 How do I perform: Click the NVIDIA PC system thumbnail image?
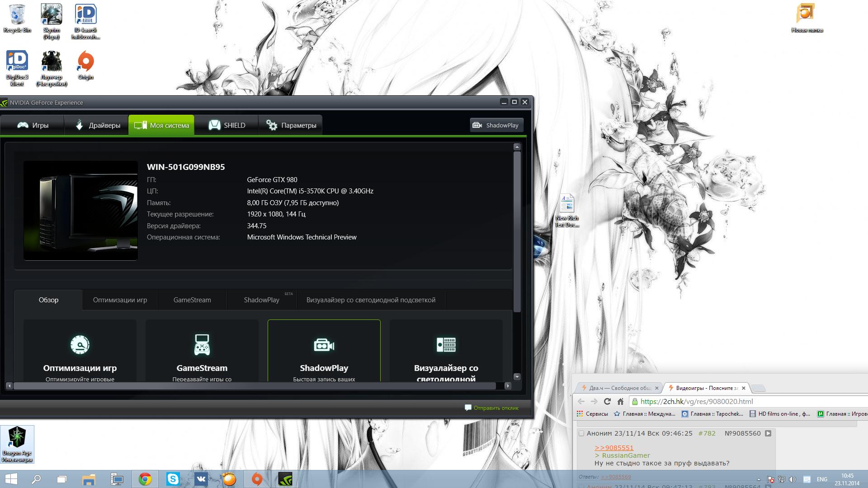pos(80,211)
